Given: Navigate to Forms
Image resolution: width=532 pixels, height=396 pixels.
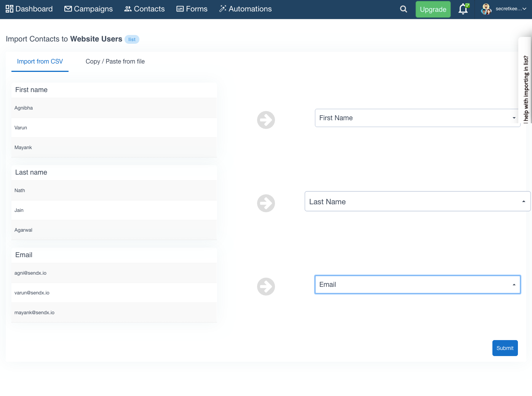Looking at the screenshot, I should 192,9.
